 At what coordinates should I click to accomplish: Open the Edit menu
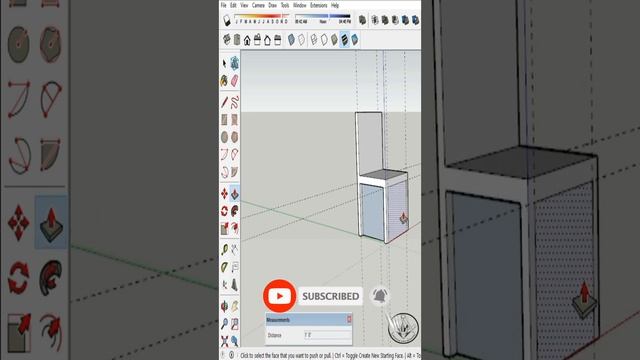(x=233, y=5)
